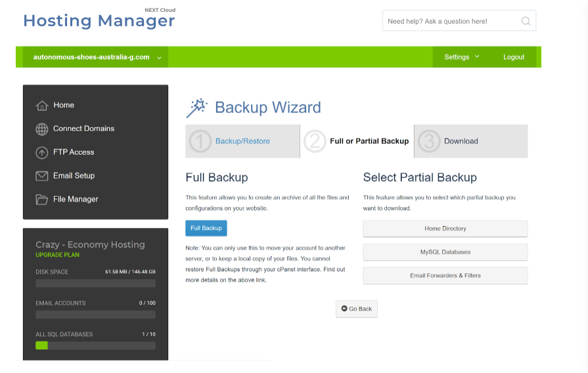Click the Disk Space usage bar

[x=96, y=284]
